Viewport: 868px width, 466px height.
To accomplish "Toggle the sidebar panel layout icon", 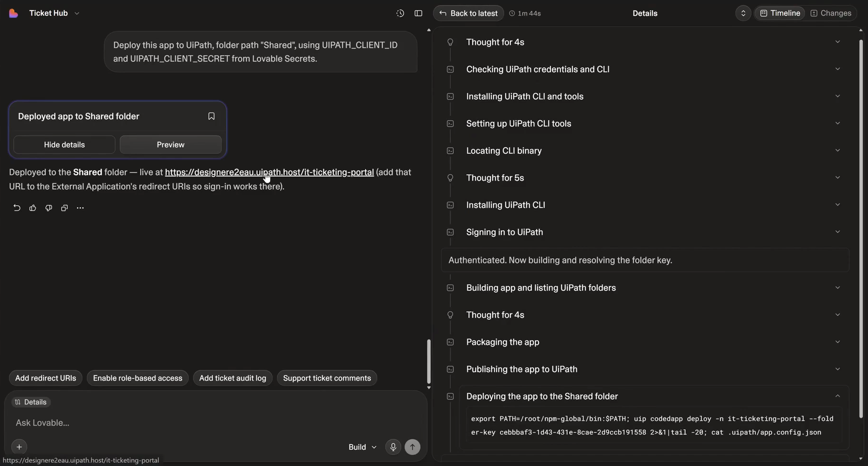I will click(418, 13).
